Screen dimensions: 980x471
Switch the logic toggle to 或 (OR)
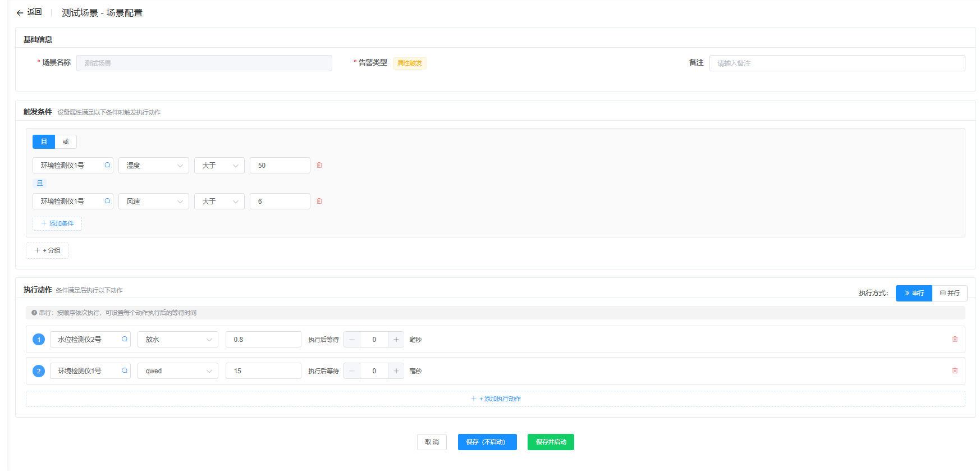[66, 142]
